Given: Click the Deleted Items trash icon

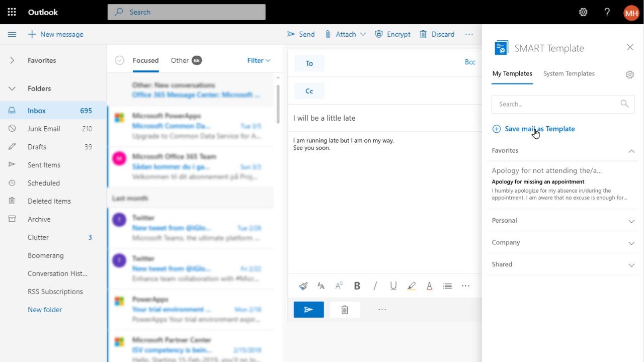Looking at the screenshot, I should (x=12, y=201).
